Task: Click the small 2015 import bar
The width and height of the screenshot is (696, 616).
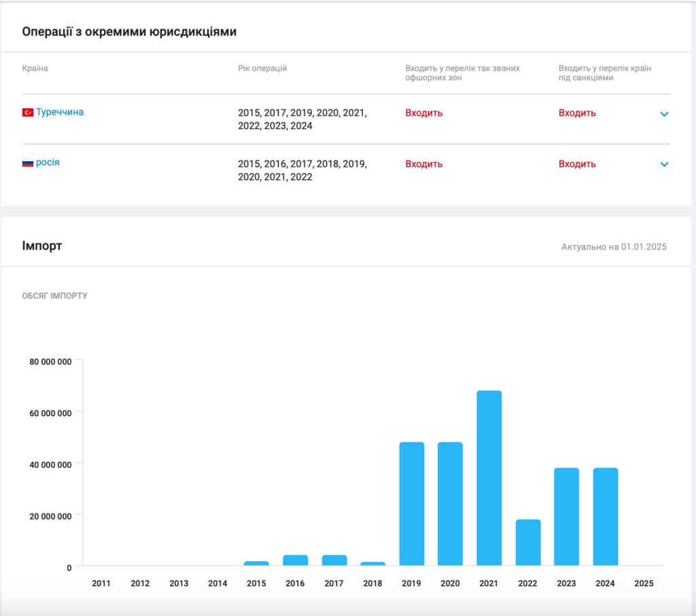Action: pyautogui.click(x=256, y=563)
